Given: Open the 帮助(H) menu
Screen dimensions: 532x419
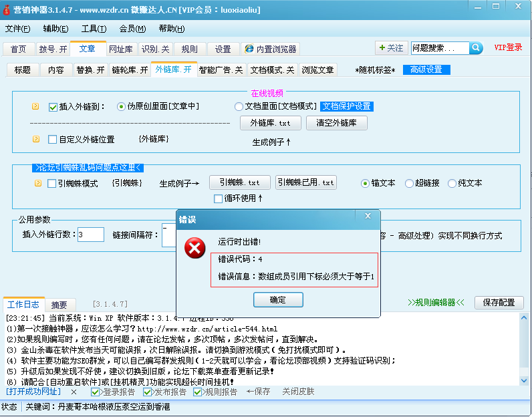Looking at the screenshot, I should tap(172, 29).
